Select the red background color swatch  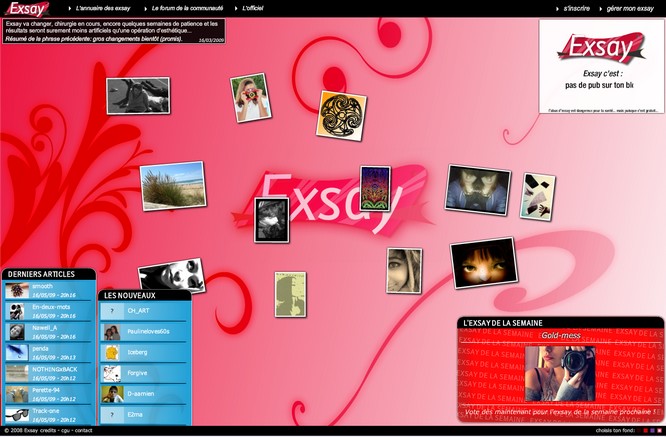(646, 430)
